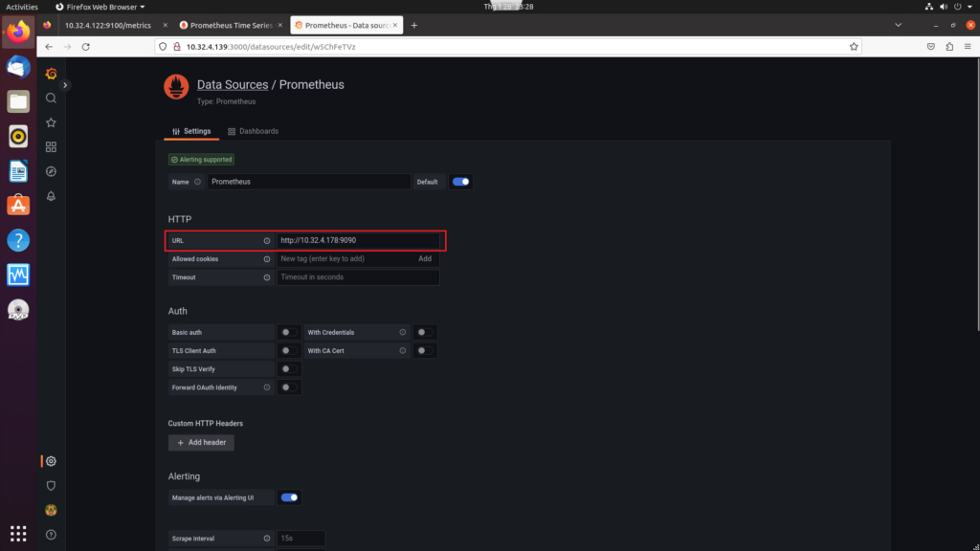Close the Prometheus Time Series tab

pyautogui.click(x=280, y=26)
